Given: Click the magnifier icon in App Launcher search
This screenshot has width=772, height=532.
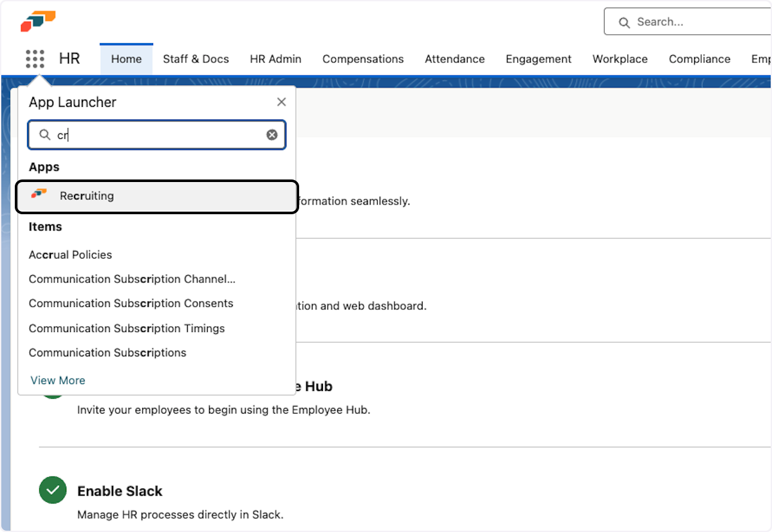Looking at the screenshot, I should click(44, 135).
